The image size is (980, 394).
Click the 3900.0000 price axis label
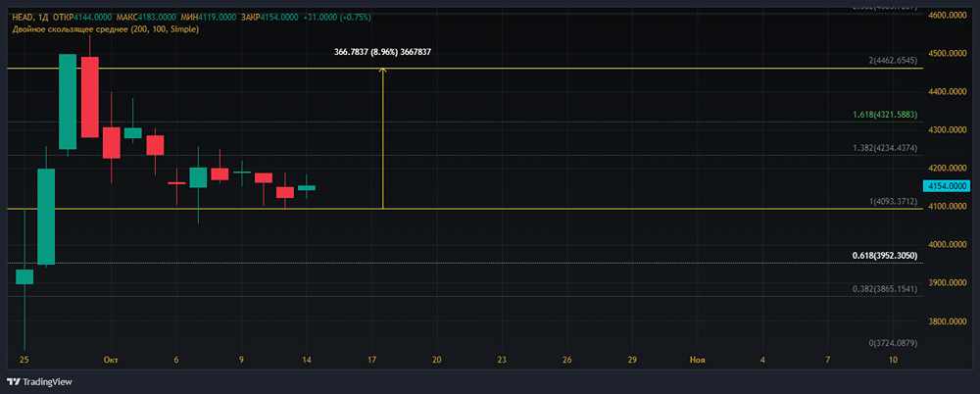point(949,283)
